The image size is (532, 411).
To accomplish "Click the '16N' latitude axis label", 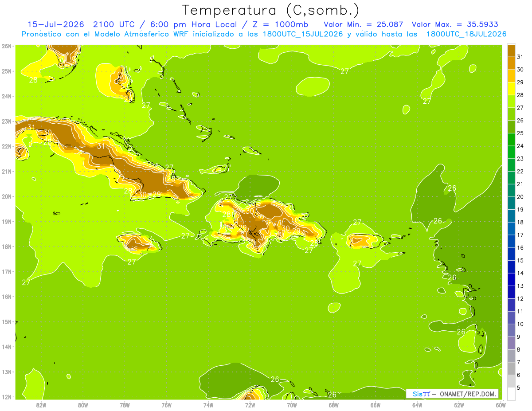I will click(x=7, y=297).
